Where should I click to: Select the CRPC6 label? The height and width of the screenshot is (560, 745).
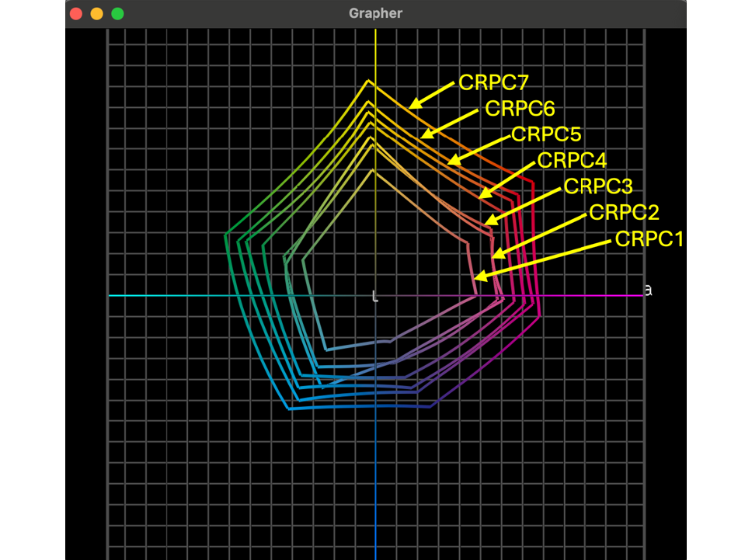[520, 109]
